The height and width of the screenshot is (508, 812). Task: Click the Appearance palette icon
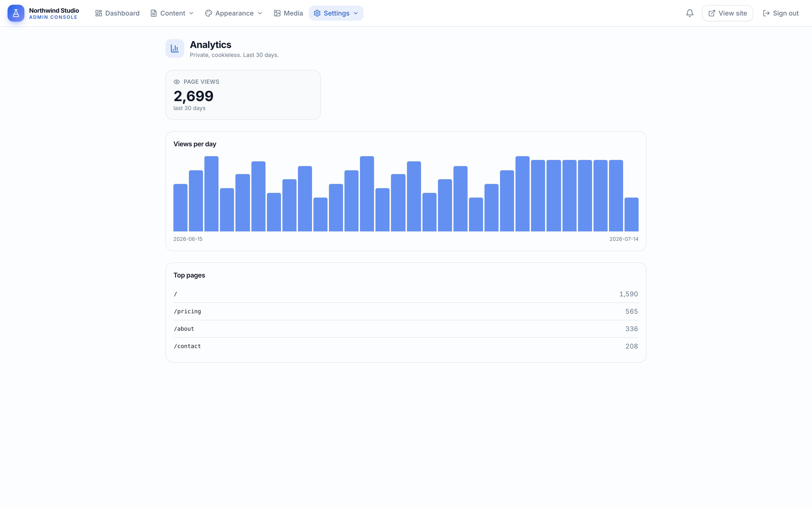pos(208,13)
